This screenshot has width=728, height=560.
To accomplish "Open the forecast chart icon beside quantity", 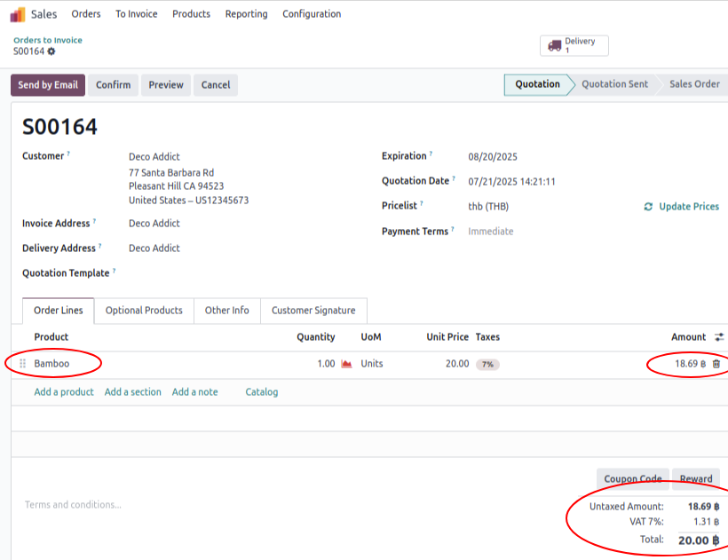I will pyautogui.click(x=346, y=364).
